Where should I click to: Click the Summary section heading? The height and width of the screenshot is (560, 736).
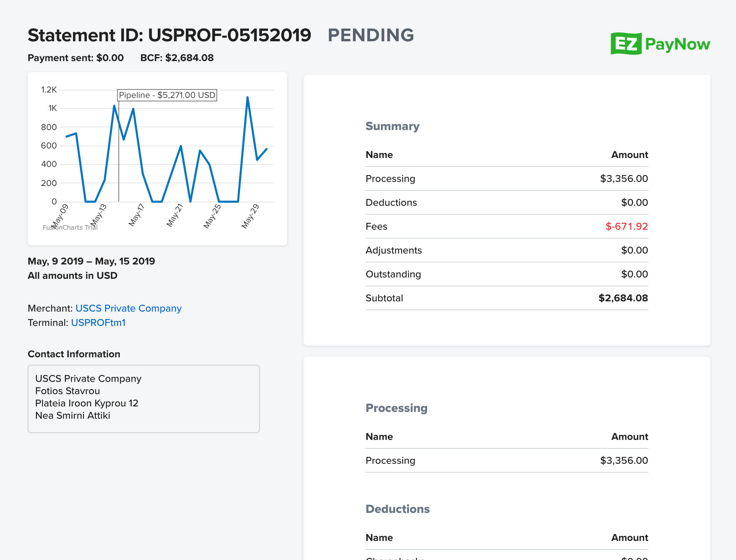coord(393,126)
